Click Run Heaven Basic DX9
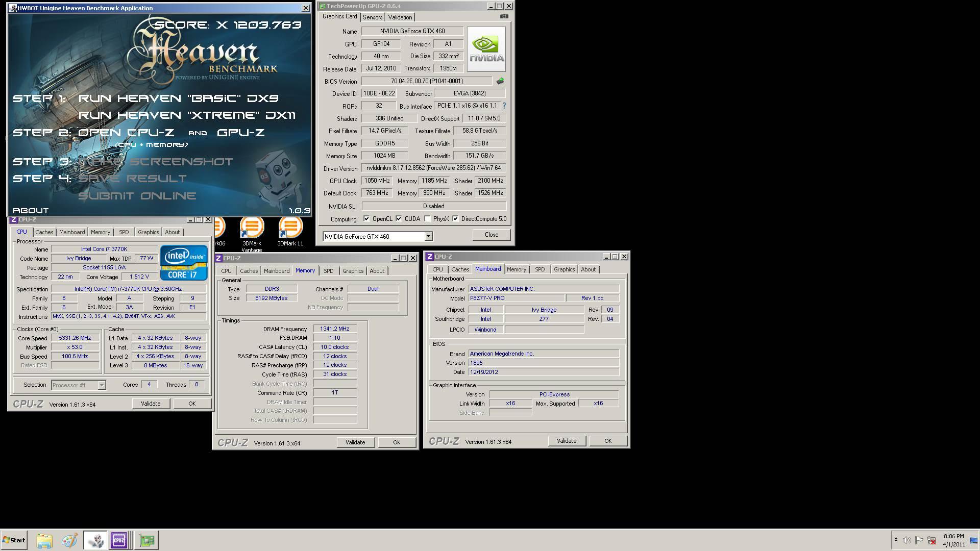This screenshot has width=980, height=551. (178, 98)
